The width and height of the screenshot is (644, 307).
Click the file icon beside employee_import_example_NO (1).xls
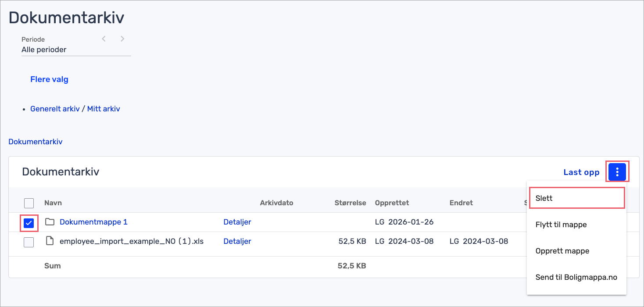coord(50,241)
